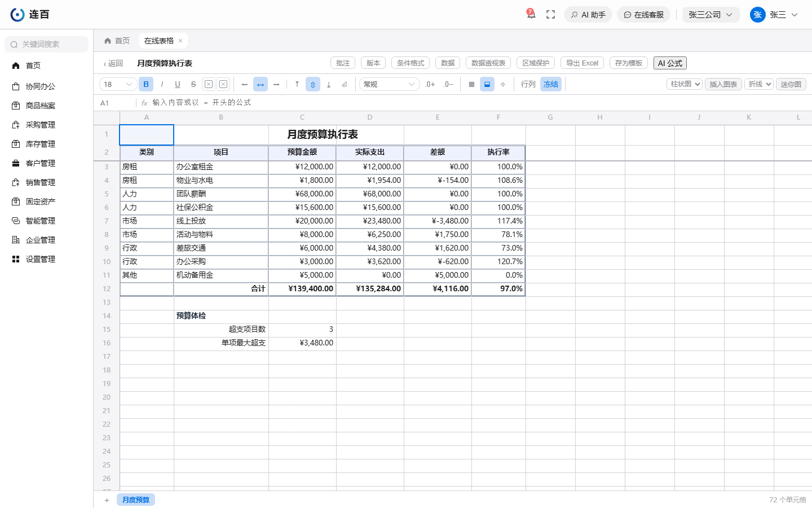Click the grid-shaped cell border icon

(471, 84)
